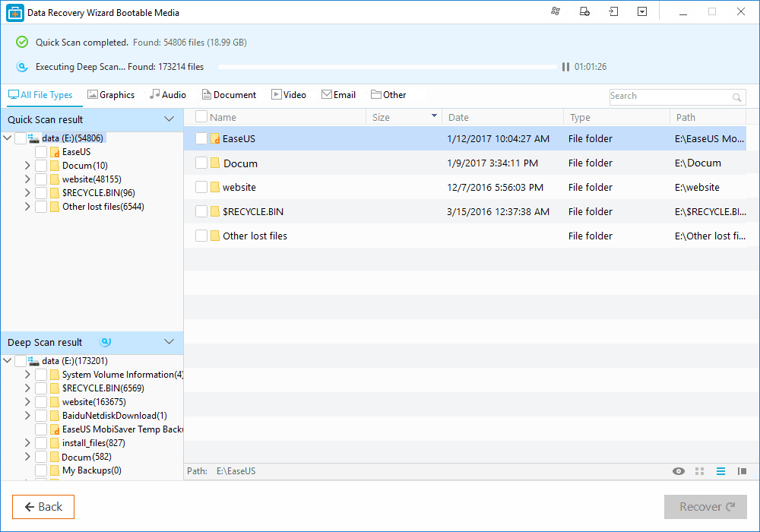760x532 pixels.
Task: Collapse the Deep Scan result panel
Action: coord(169,341)
